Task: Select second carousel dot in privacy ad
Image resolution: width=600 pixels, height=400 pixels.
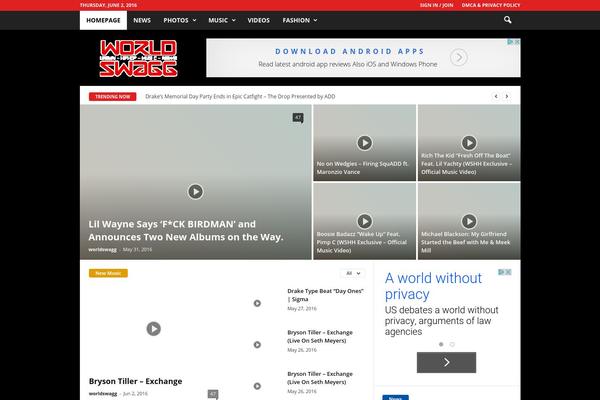Action: 452,344
